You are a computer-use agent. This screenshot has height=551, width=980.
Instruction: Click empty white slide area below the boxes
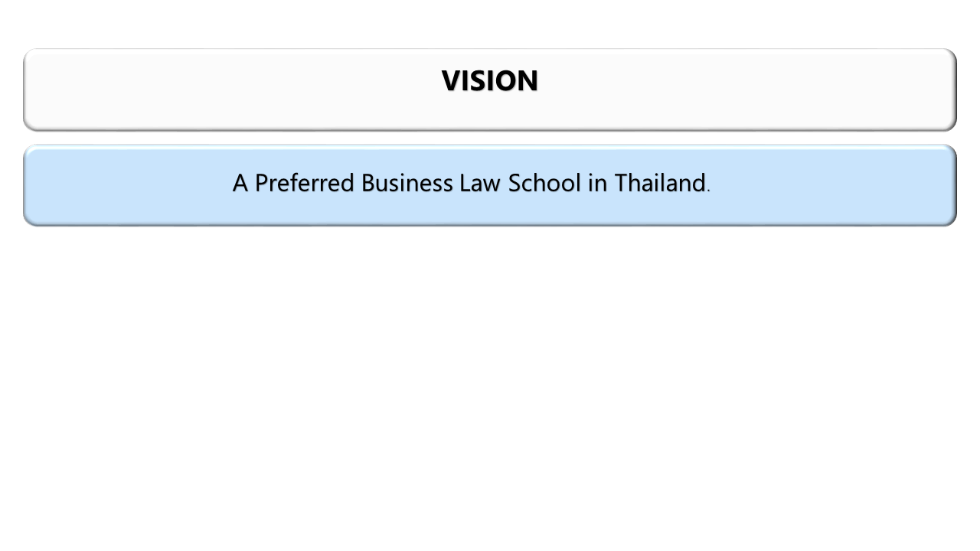490,383
